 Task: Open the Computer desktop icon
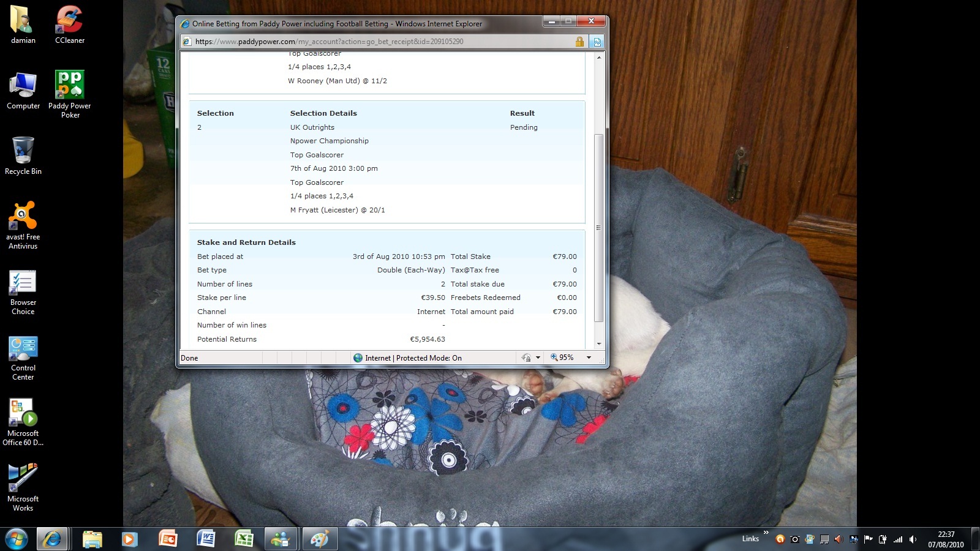tap(23, 91)
